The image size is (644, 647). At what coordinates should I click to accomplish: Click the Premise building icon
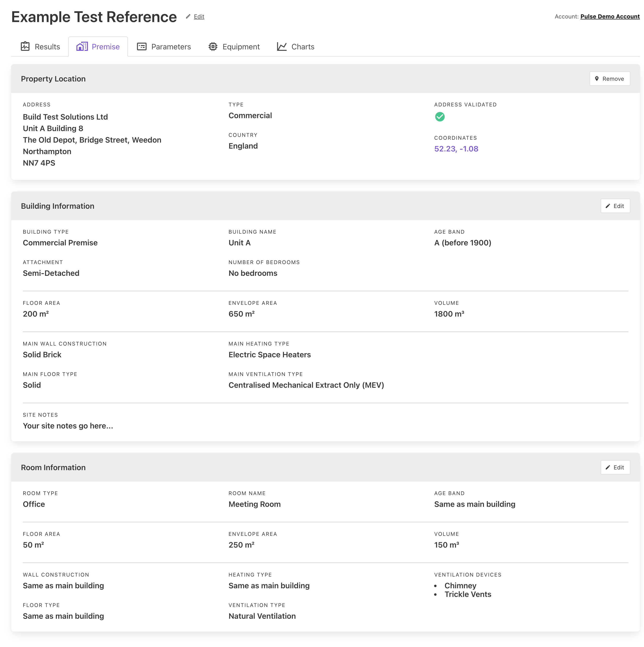(82, 46)
